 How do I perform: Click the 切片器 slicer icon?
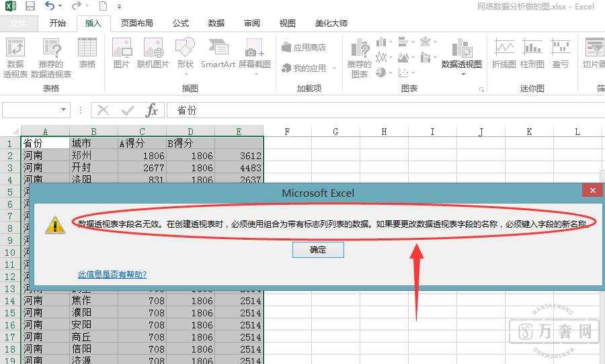tap(594, 53)
